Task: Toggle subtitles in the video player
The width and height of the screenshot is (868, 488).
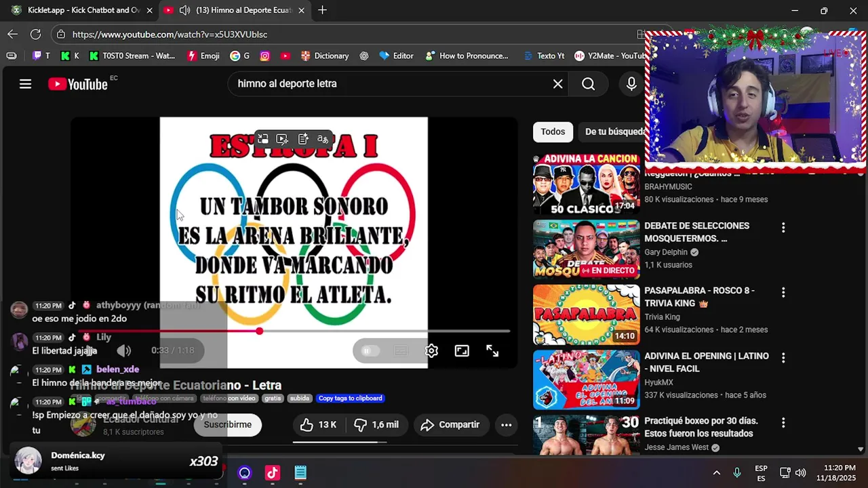Action: (401, 350)
